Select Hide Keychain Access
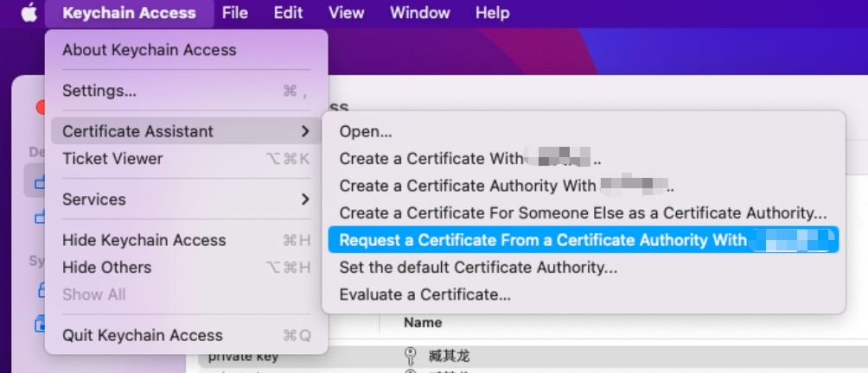The image size is (868, 373). pyautogui.click(x=144, y=240)
